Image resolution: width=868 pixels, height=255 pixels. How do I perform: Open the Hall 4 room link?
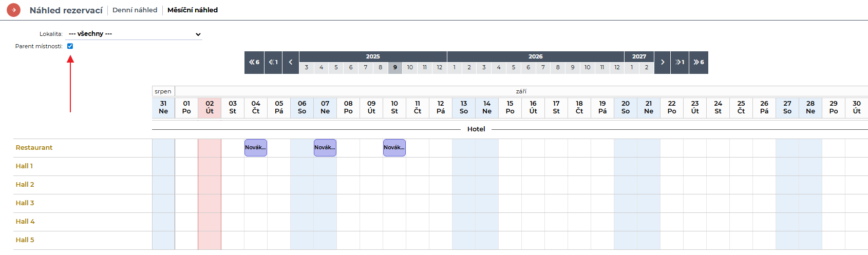(25, 222)
